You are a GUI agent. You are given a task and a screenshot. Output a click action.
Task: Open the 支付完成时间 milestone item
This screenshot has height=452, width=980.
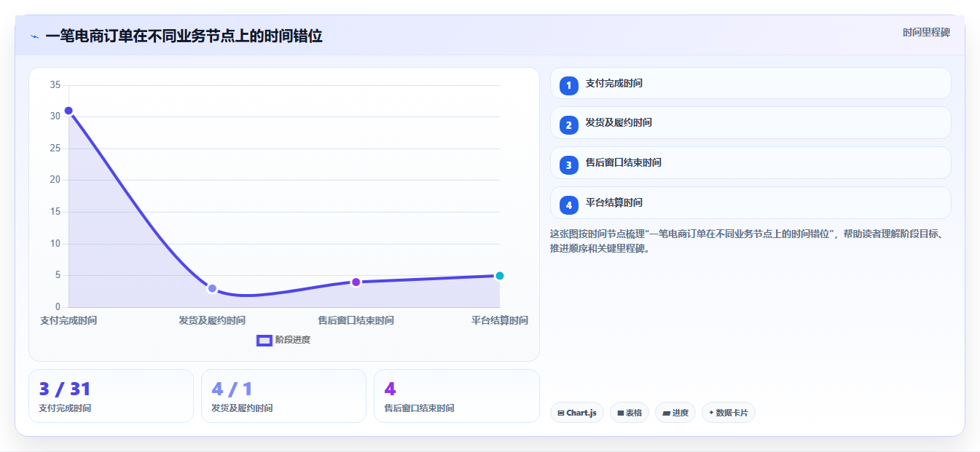click(750, 83)
